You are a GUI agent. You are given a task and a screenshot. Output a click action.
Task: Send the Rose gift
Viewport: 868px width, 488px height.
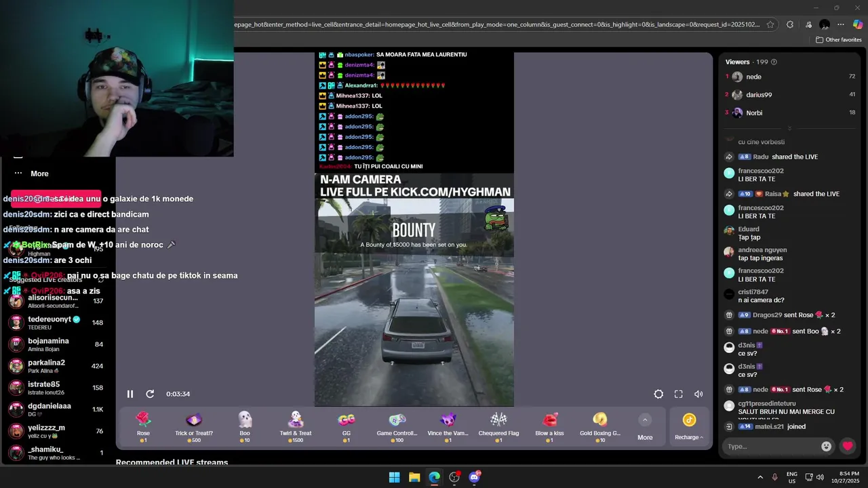[143, 427]
